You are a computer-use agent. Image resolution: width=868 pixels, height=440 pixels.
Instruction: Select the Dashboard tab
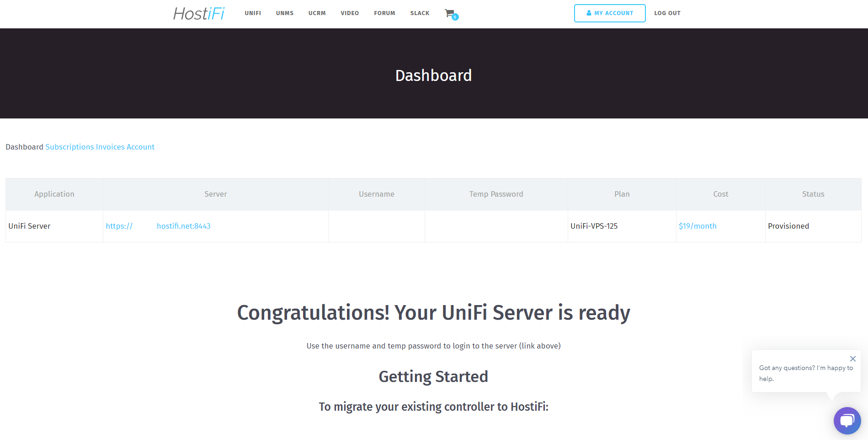pos(24,147)
